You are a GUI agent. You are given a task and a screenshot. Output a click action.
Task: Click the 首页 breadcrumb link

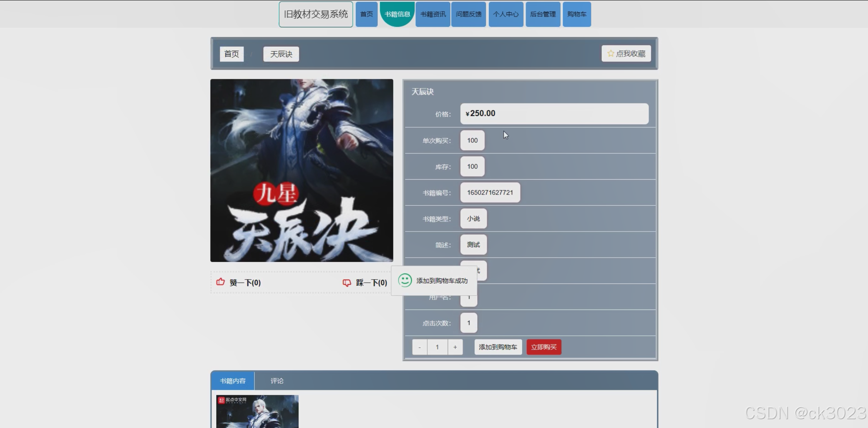coord(231,54)
